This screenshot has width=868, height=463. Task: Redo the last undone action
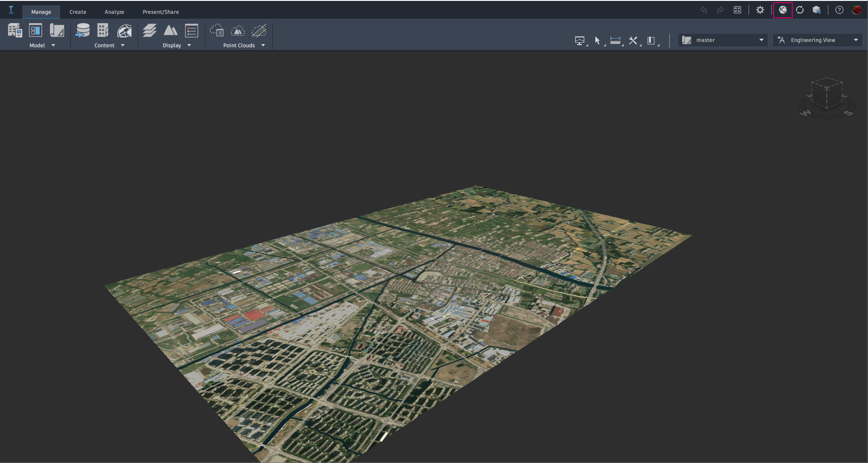(x=720, y=10)
